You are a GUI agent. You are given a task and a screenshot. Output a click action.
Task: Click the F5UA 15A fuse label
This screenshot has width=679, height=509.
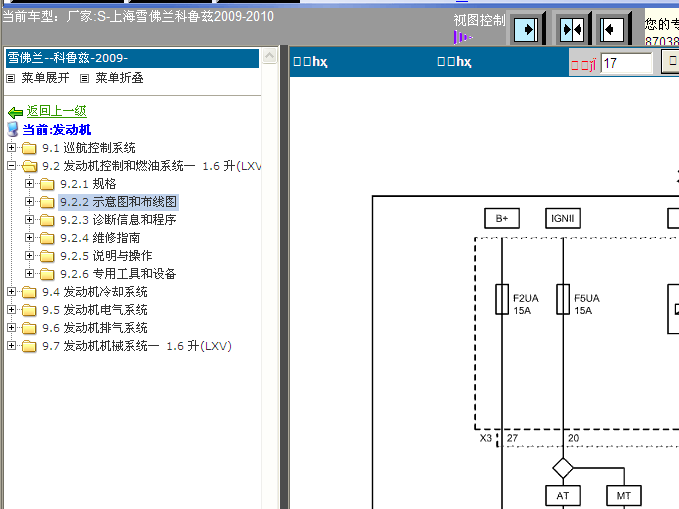(587, 305)
